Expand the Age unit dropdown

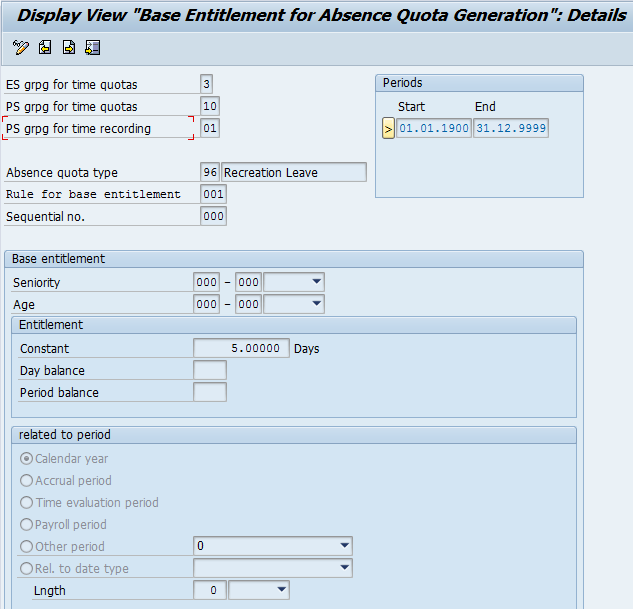tap(316, 305)
